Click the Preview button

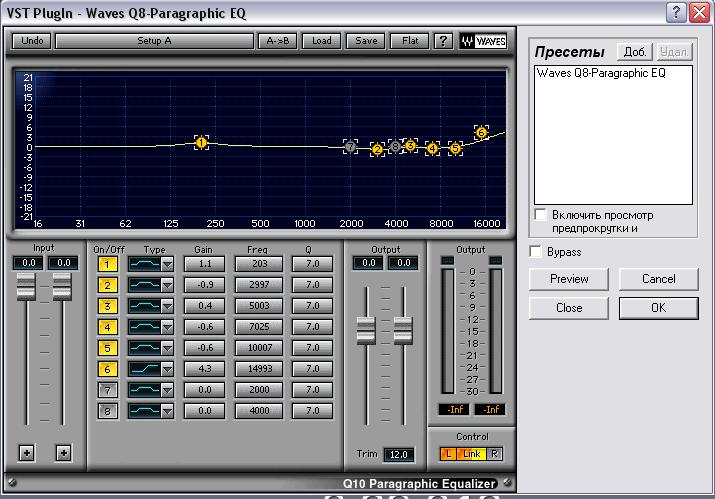(569, 279)
